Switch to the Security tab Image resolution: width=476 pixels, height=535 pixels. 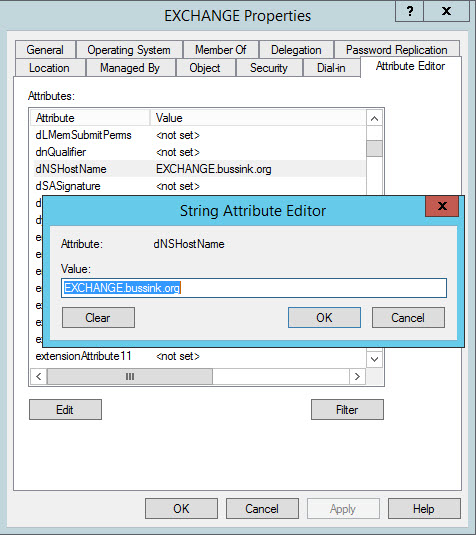click(269, 68)
